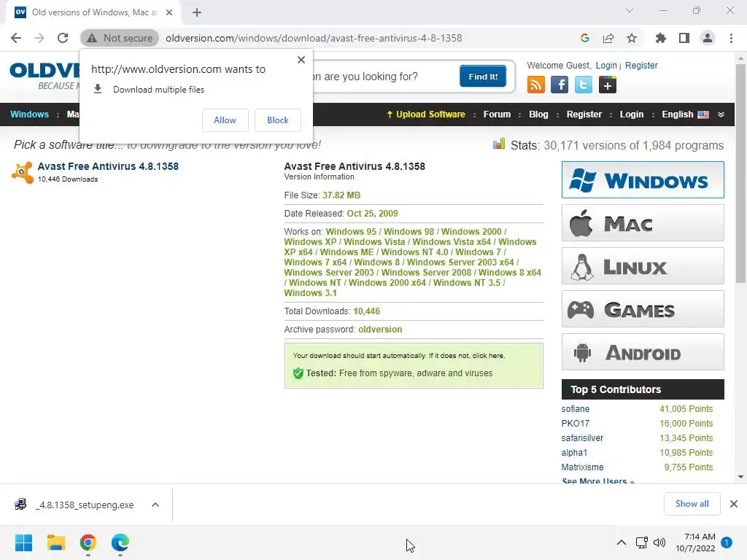Select the Android platform banner
The image size is (747, 560).
[x=643, y=352]
